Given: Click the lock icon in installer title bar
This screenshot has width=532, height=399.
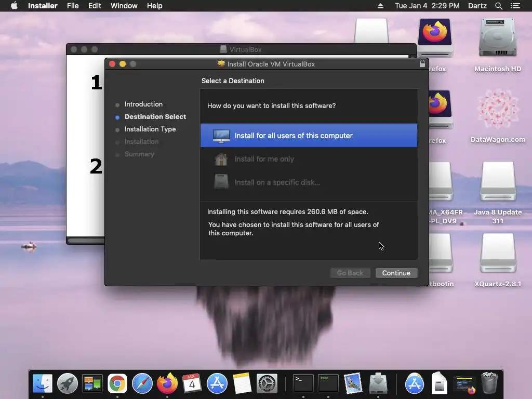Looking at the screenshot, I should pos(422,64).
